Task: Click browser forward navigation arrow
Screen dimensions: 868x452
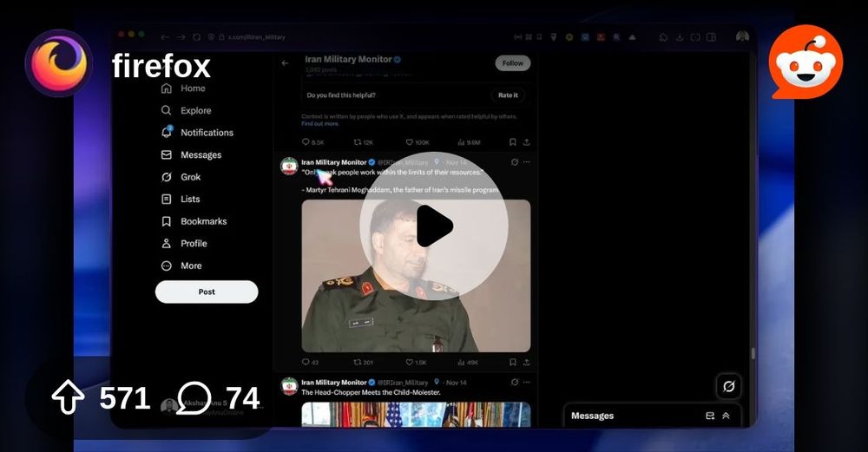Action: (181, 37)
